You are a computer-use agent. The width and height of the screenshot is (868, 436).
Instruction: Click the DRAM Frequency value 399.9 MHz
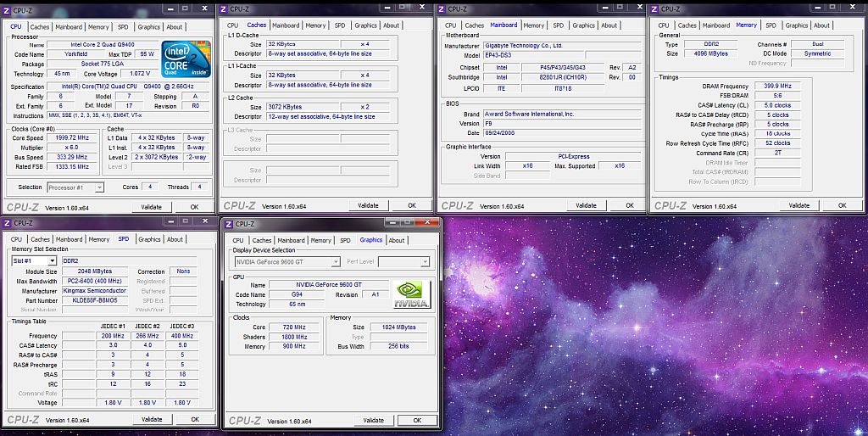pos(778,87)
